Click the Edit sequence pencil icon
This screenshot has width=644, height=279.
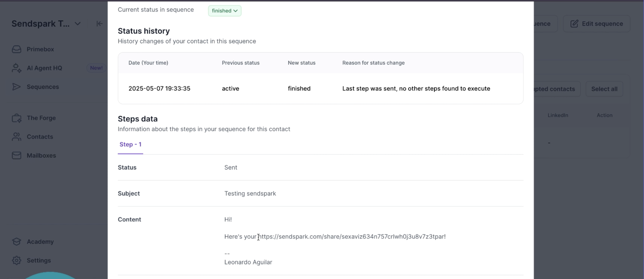tap(574, 24)
